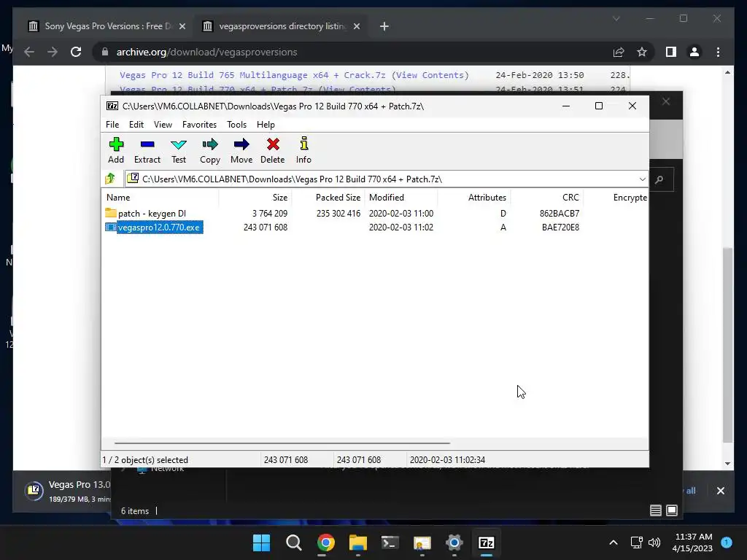
Task: Open Windows taskbar Search
Action: click(x=293, y=542)
